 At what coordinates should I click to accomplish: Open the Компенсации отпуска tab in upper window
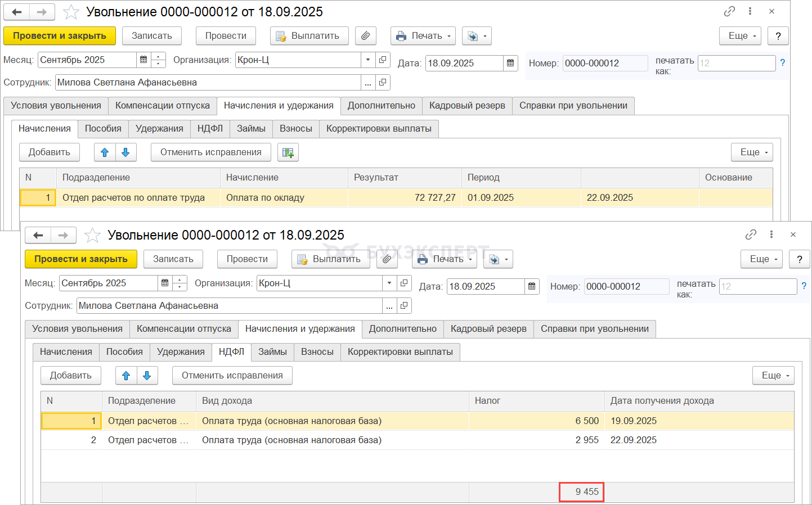[x=163, y=106]
